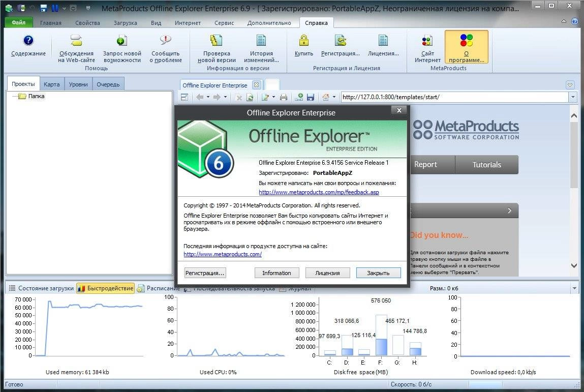Click the blue pause icon in title bar
Screen dimensions: 584x392
coord(55,8)
